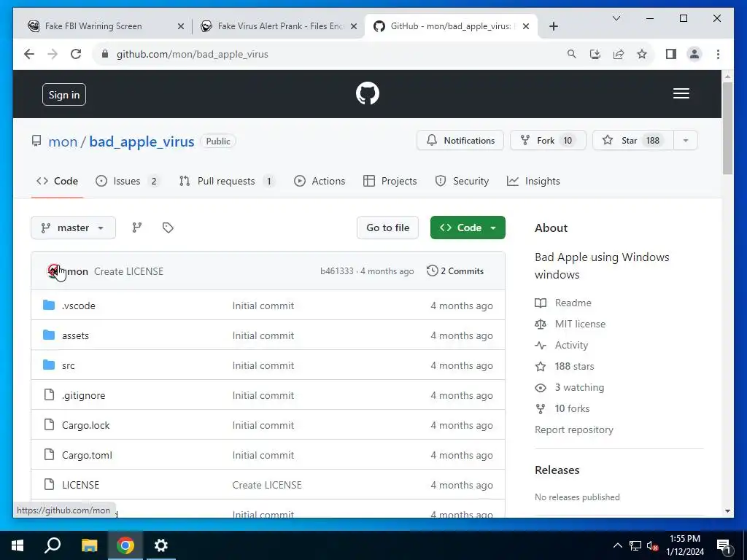This screenshot has width=747, height=560.
Task: Open Chrome tab search chevron
Action: coord(616,18)
